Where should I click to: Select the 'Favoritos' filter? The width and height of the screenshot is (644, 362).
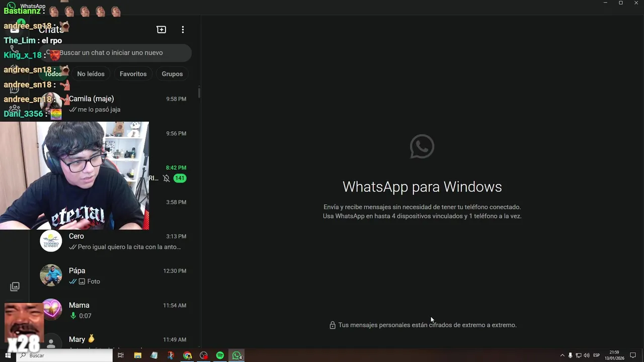coord(133,74)
